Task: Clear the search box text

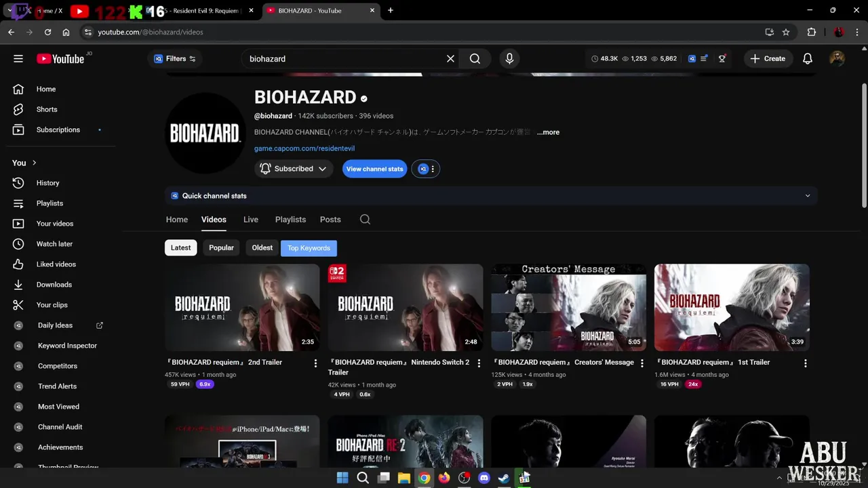Action: pos(450,59)
